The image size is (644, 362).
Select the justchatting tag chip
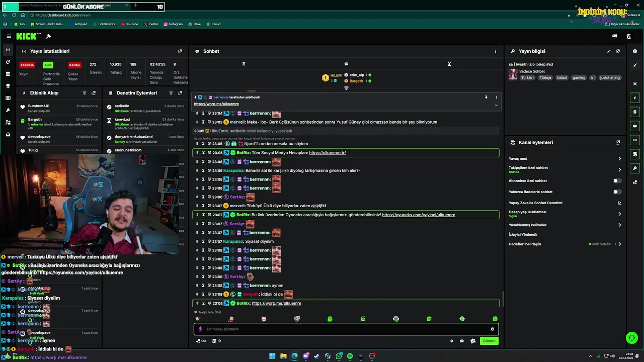pos(610,78)
